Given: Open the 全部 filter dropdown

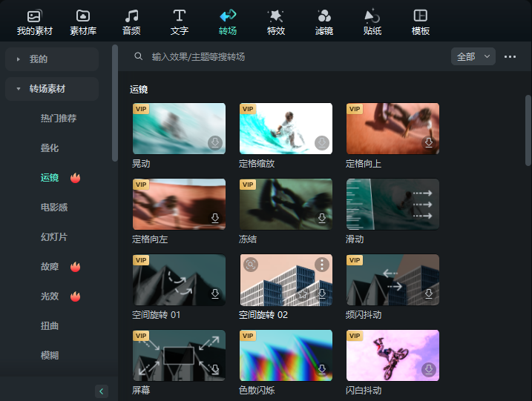Looking at the screenshot, I should (x=473, y=56).
